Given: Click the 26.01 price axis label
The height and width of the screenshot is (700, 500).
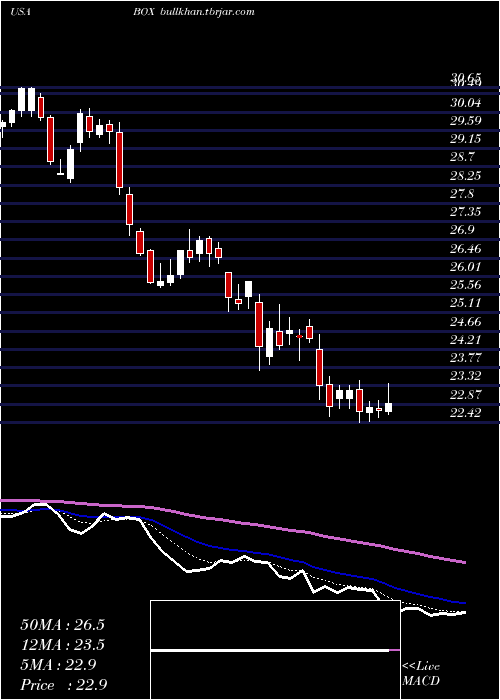Looking at the screenshot, I should [466, 267].
